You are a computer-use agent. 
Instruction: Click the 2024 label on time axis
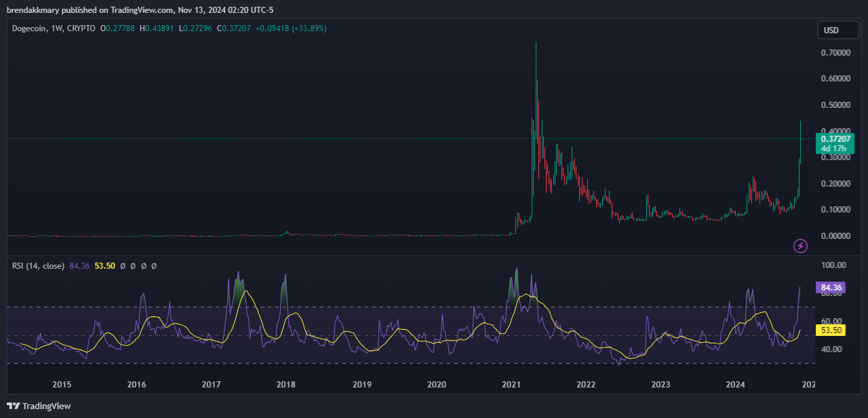pos(735,385)
